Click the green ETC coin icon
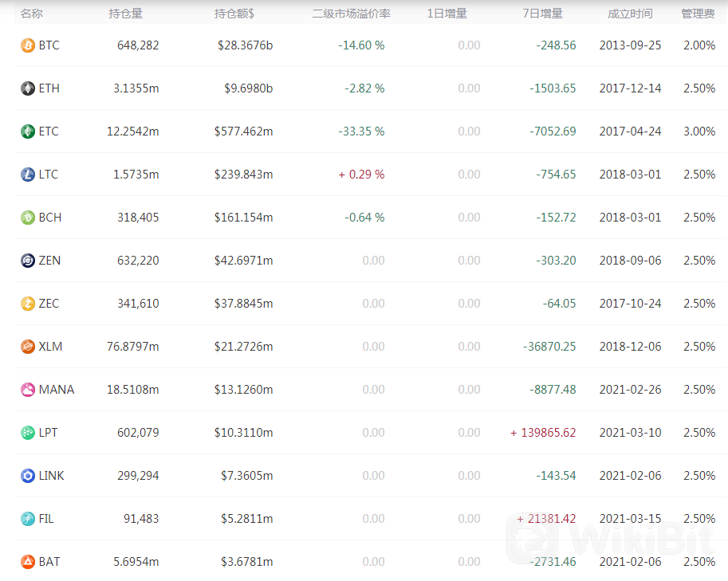 click(x=28, y=132)
